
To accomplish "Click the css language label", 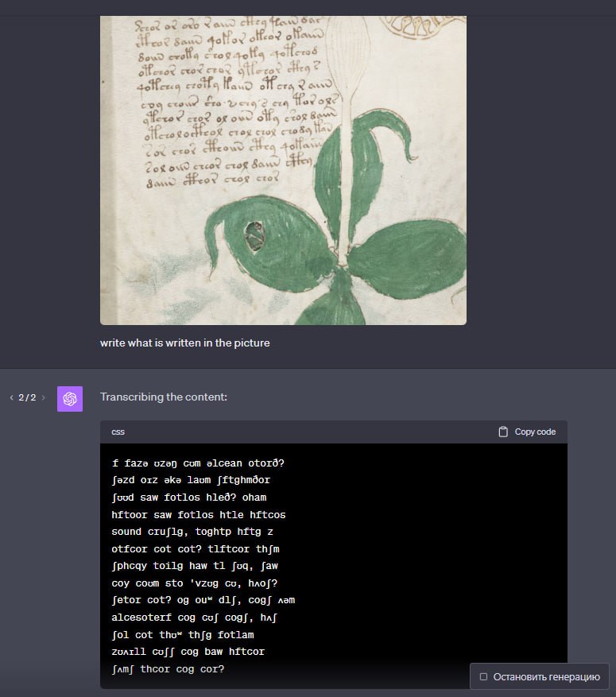I will point(118,432).
